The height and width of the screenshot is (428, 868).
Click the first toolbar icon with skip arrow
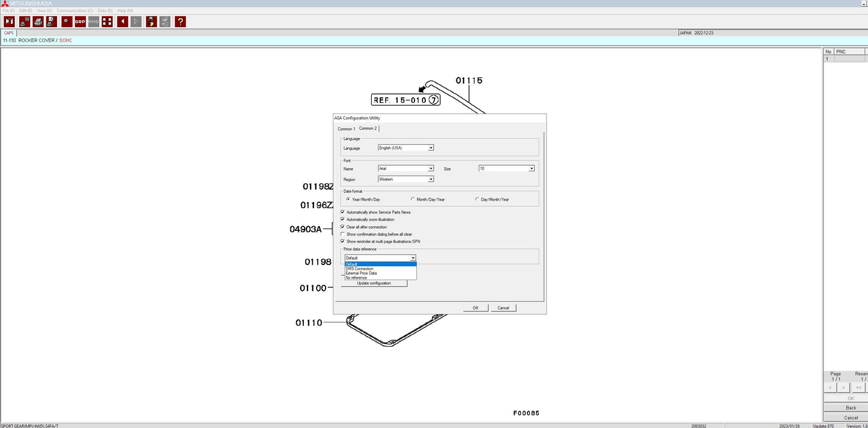pyautogui.click(x=9, y=22)
